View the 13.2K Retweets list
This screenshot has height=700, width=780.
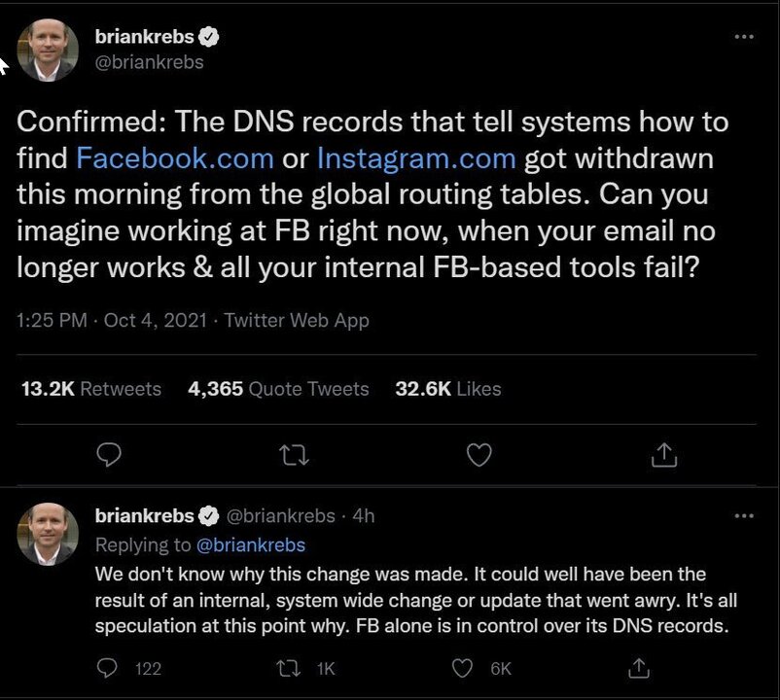click(x=90, y=389)
